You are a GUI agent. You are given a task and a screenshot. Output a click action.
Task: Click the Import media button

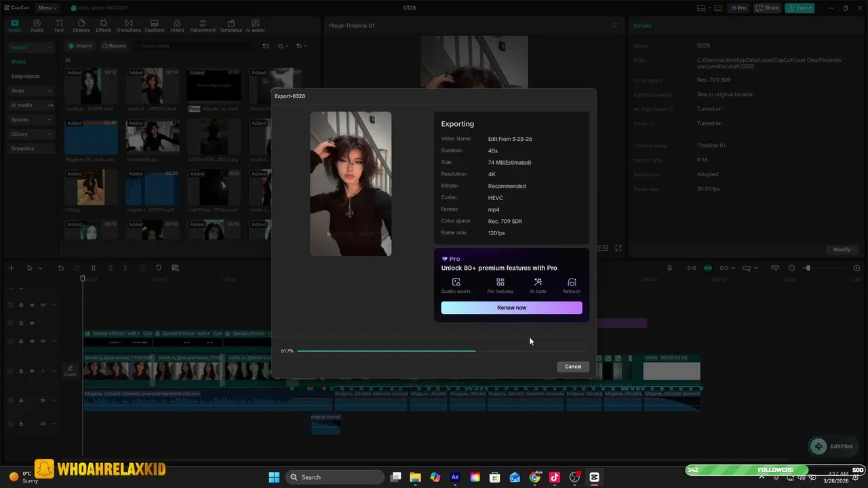[x=79, y=46]
